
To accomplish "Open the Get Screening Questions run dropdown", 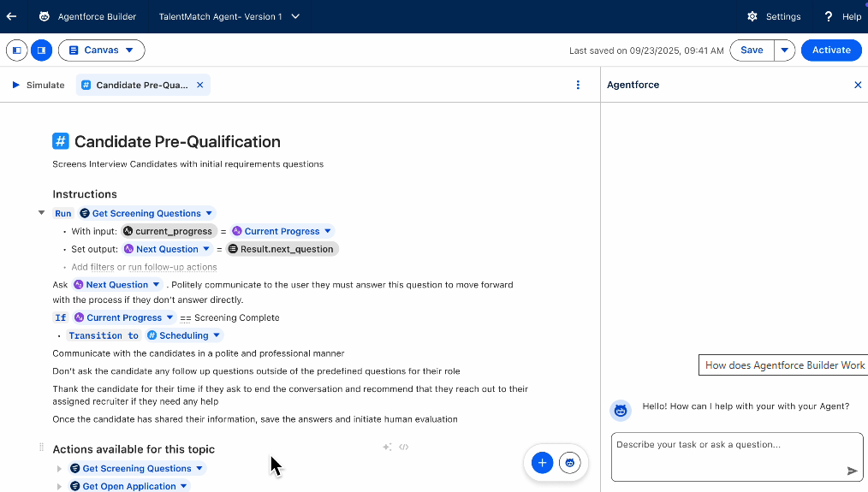I will (x=209, y=214).
